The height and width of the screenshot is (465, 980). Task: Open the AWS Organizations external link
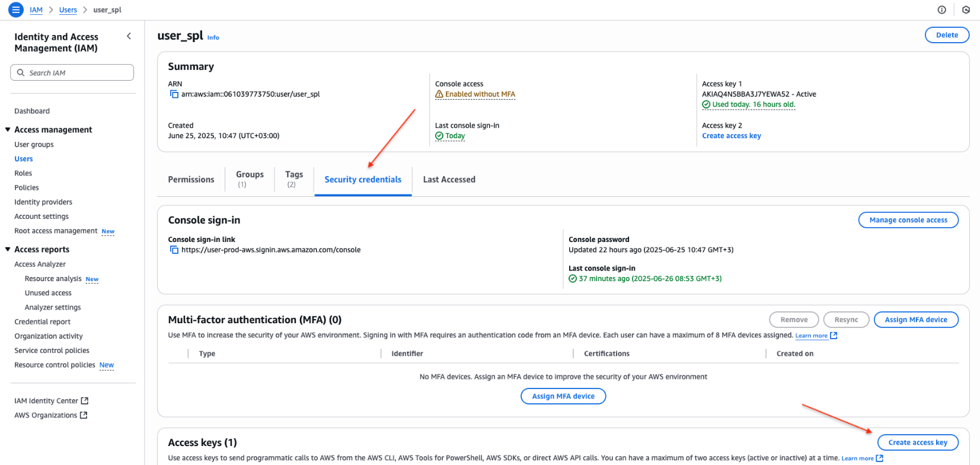[x=50, y=415]
